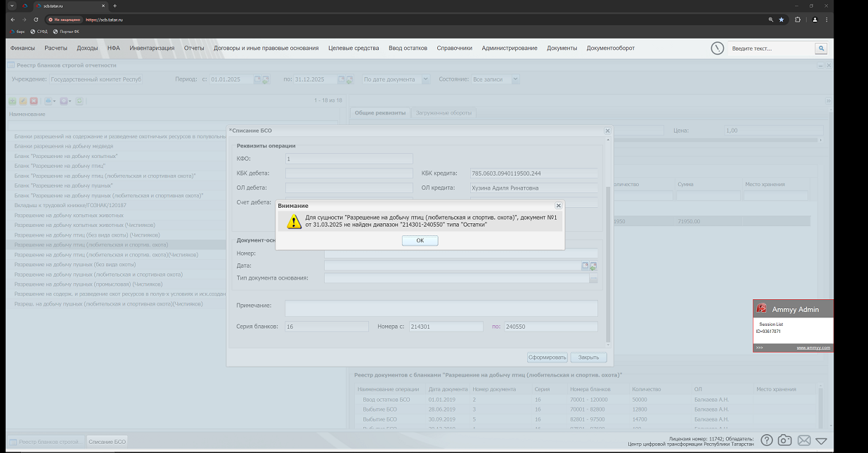This screenshot has height=453, width=868.
Task: Click the magnifier search button
Action: tap(821, 48)
